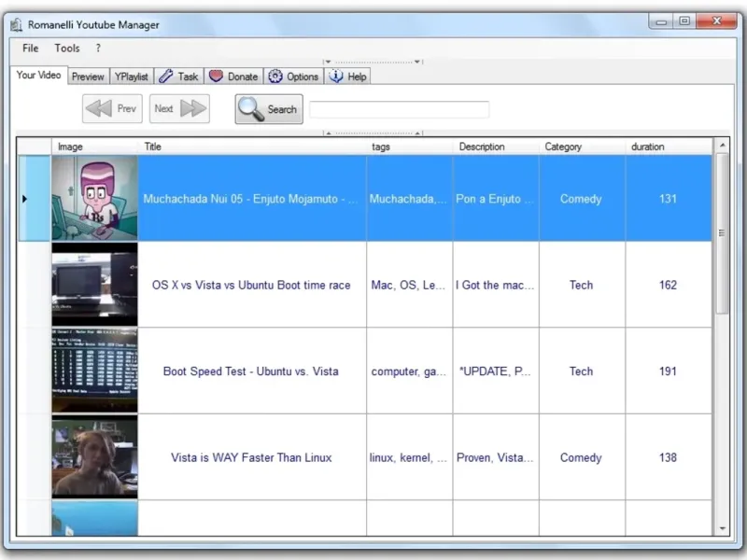Click the Romanelli Youtube Manager title bar icon
747x560 pixels.
[16, 25]
